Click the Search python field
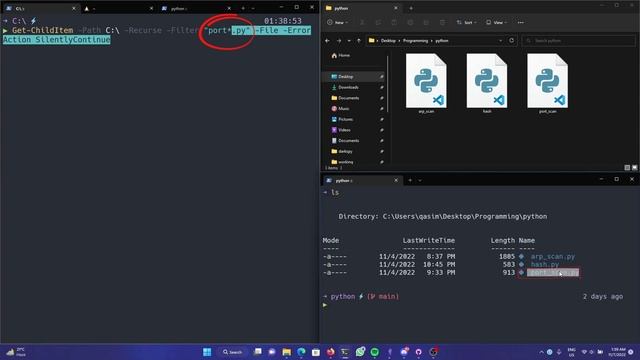Screen dimensions: 640x360 (x=579, y=40)
